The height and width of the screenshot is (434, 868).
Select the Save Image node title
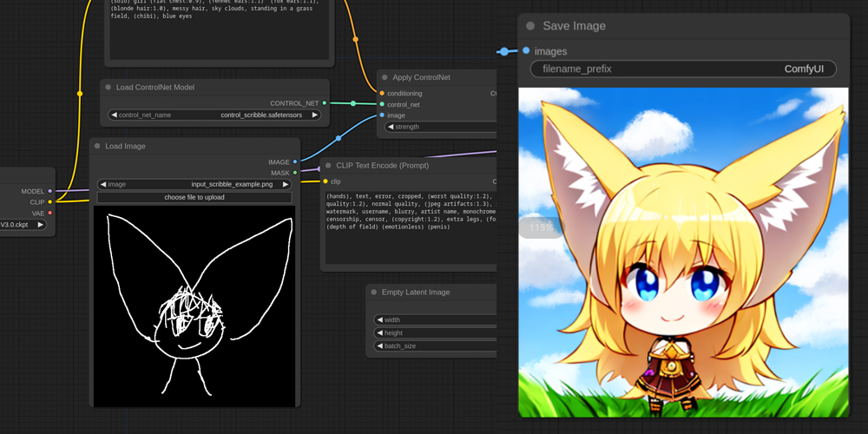point(574,26)
